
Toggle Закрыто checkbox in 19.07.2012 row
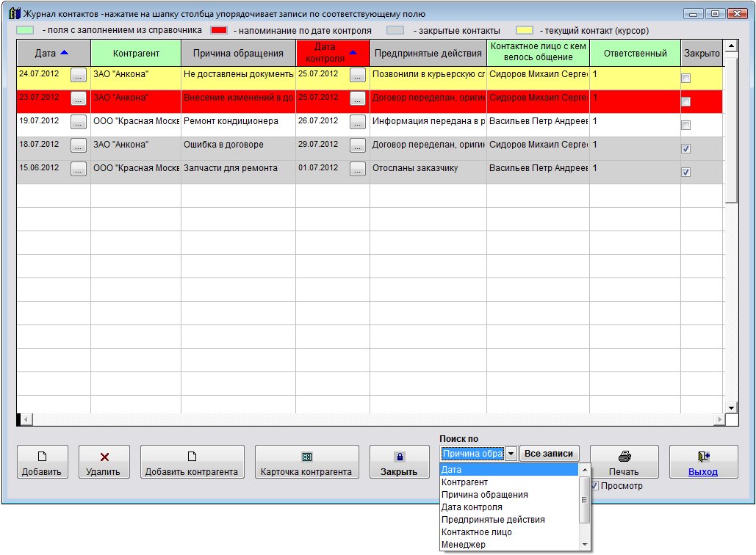pyautogui.click(x=685, y=126)
